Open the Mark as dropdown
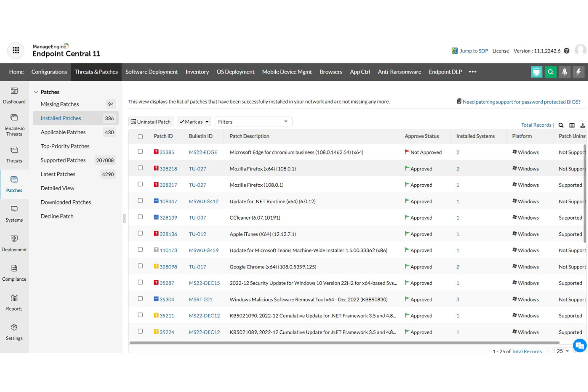 [194, 122]
